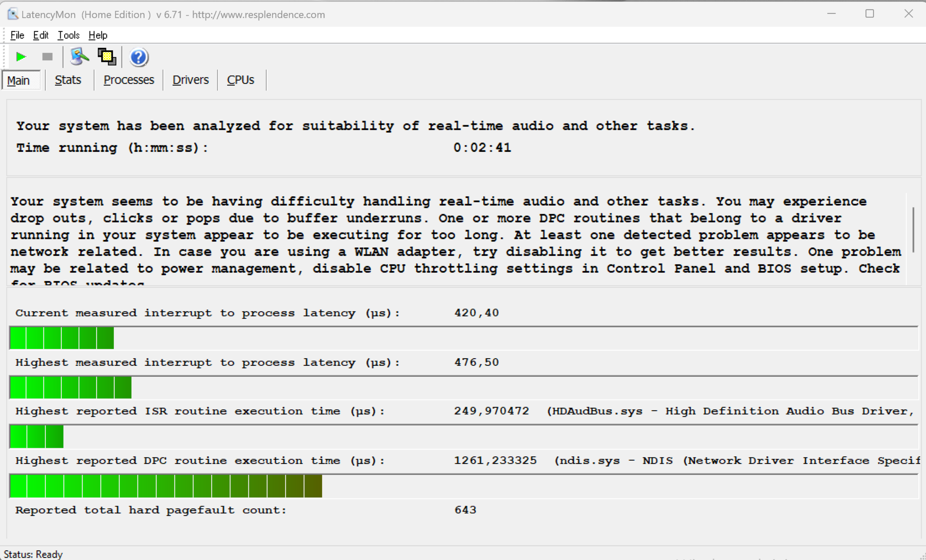Click the LatencyMon app icon in the title bar
926x560 pixels.
13,14
